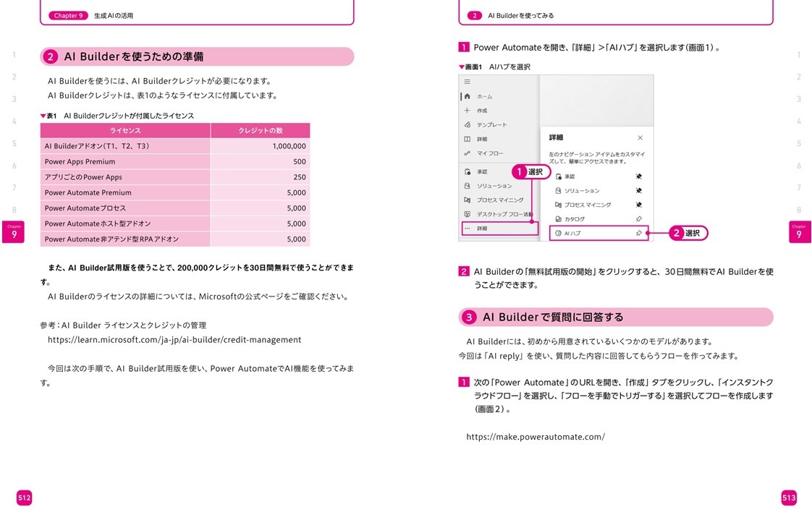Click page number 512
This screenshot has height=520, width=812.
pyautogui.click(x=25, y=498)
